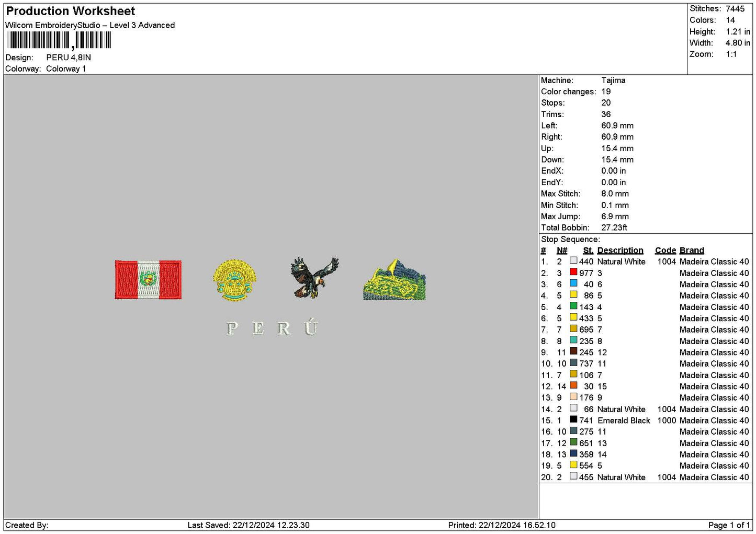Image resolution: width=756 pixels, height=534 pixels.
Task: Select the Max Jump value 6.9 mm
Action: (x=615, y=217)
